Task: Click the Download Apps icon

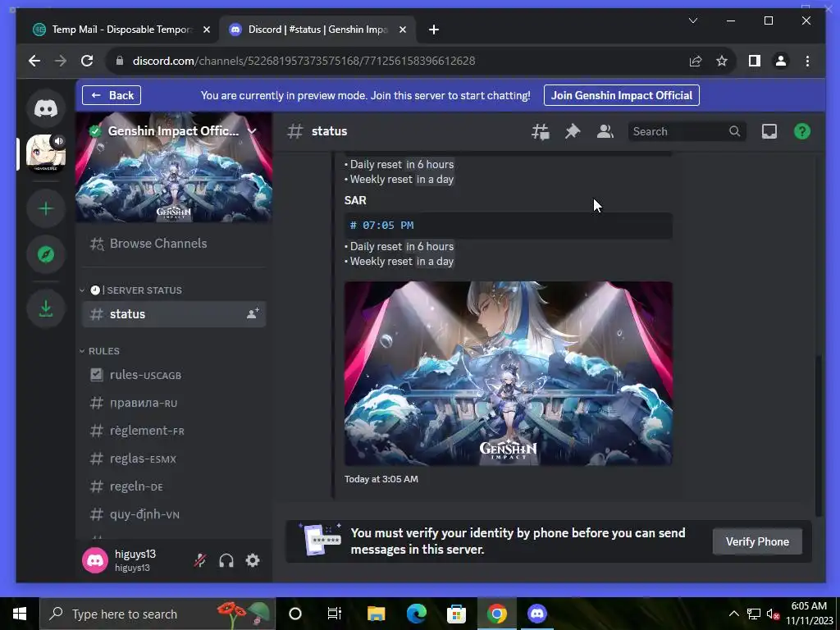Action: pyautogui.click(x=46, y=308)
